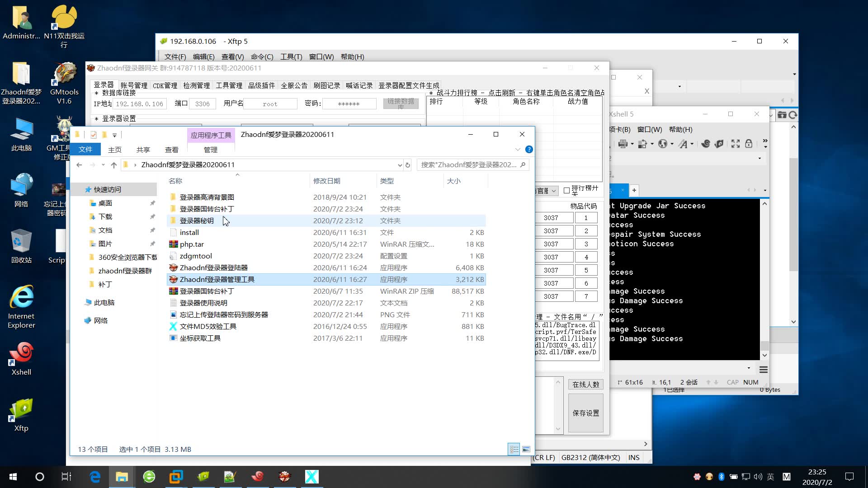The width and height of the screenshot is (868, 488).
Task: Click the properties checkmark icon in quick access toolbar
Action: (93, 135)
